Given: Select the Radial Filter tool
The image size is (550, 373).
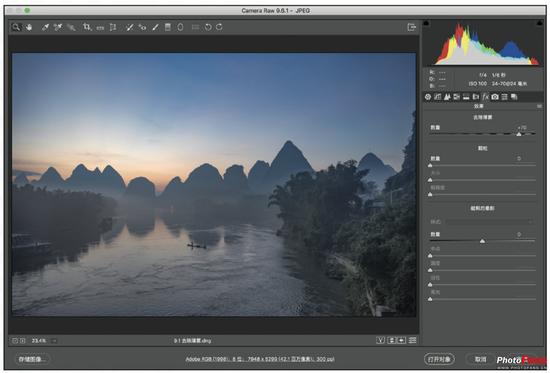Looking at the screenshot, I should (180, 27).
